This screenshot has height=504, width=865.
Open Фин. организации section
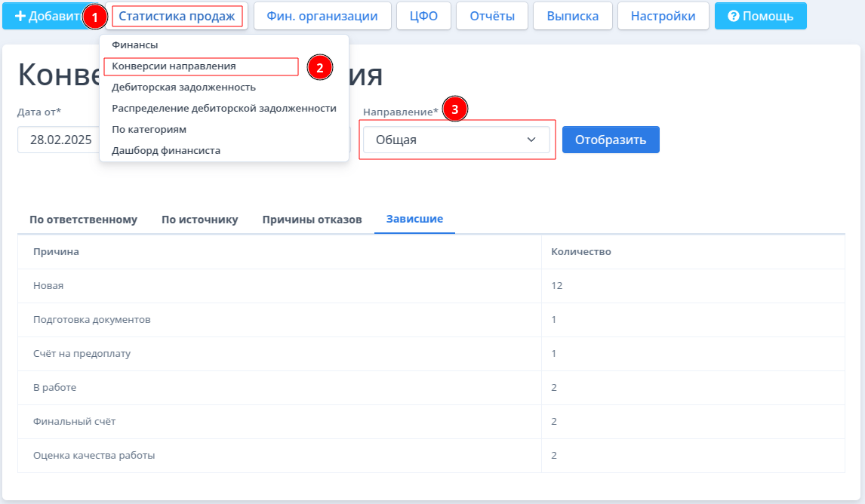[322, 16]
